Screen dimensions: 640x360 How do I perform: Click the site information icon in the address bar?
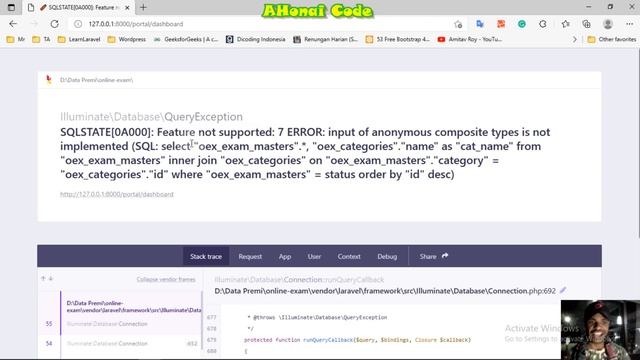click(x=78, y=24)
